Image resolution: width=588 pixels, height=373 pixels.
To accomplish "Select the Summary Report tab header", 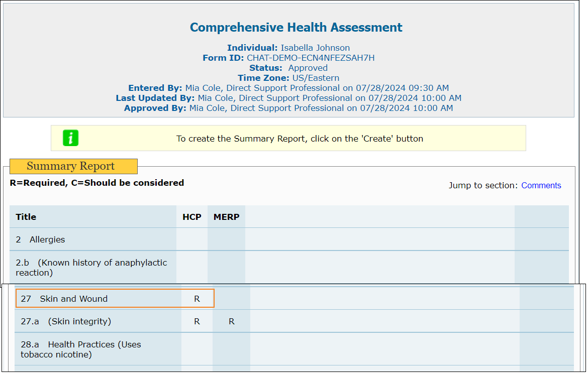I will (x=73, y=166).
